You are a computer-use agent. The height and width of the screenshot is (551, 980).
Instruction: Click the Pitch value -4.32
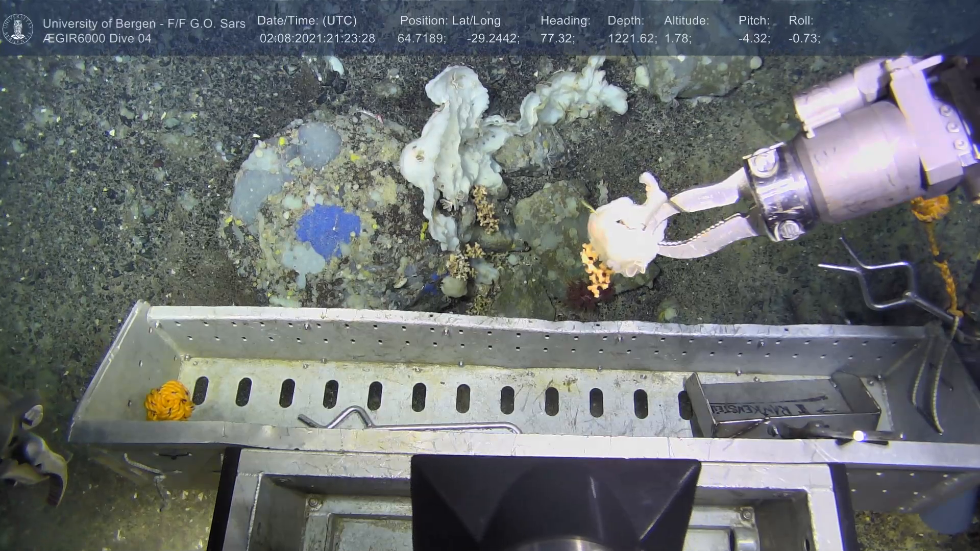754,39
